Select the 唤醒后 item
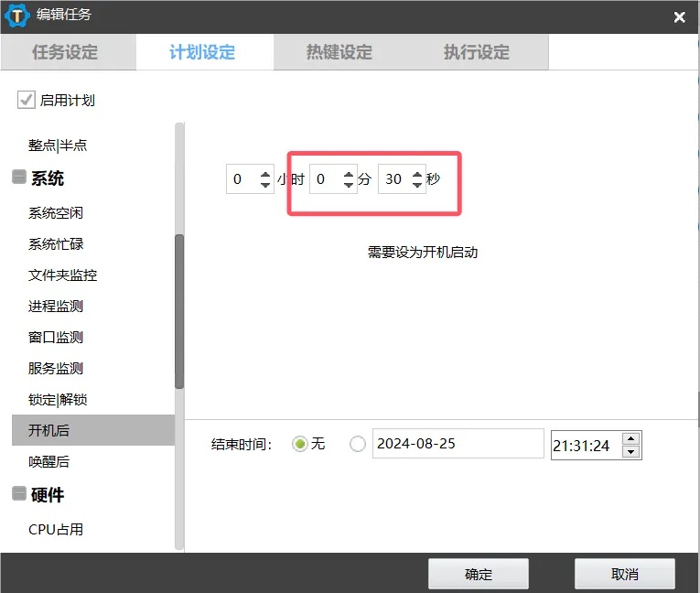 coord(49,461)
